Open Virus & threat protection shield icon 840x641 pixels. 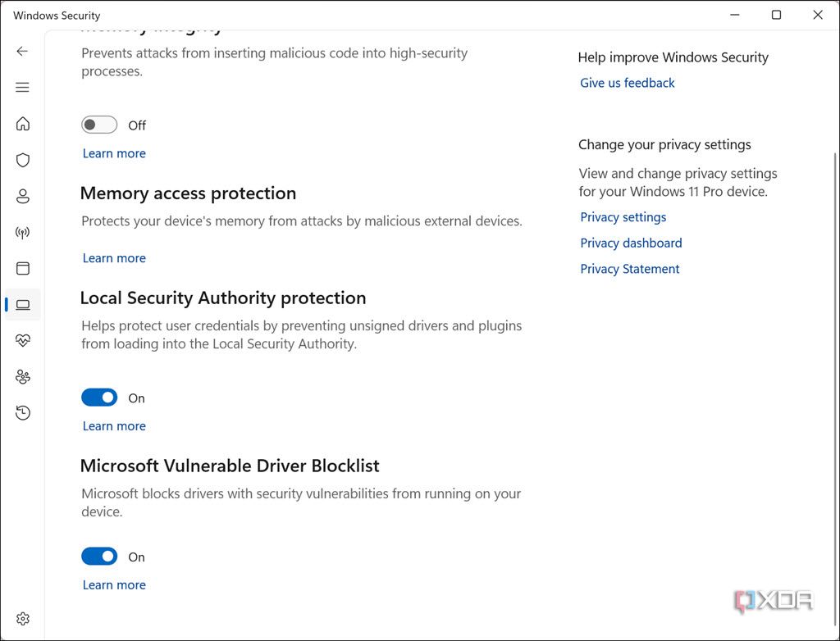click(x=23, y=160)
